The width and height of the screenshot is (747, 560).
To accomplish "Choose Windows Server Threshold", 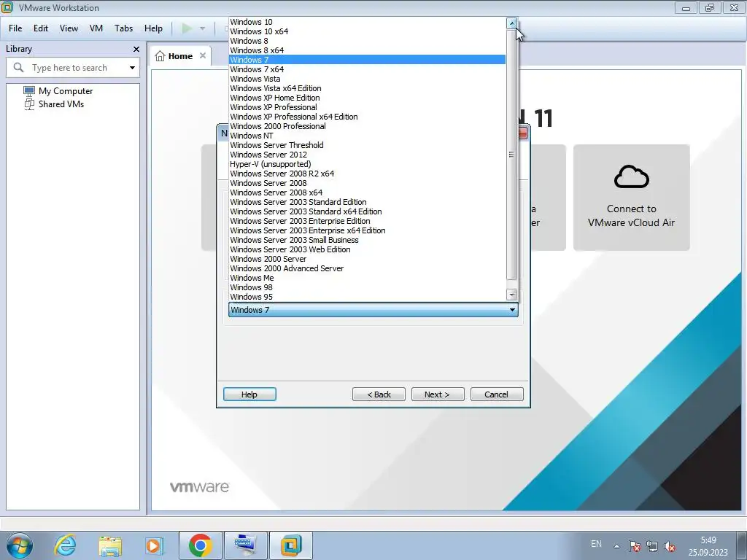I will pyautogui.click(x=368, y=146).
